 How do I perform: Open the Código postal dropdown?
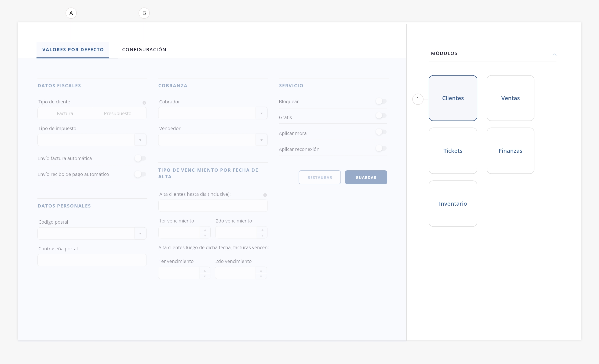pyautogui.click(x=140, y=233)
